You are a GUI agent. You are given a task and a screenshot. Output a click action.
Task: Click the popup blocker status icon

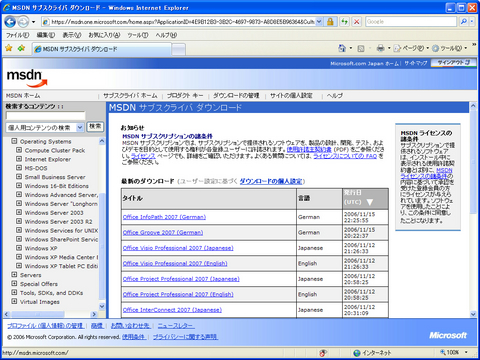[x=323, y=353]
